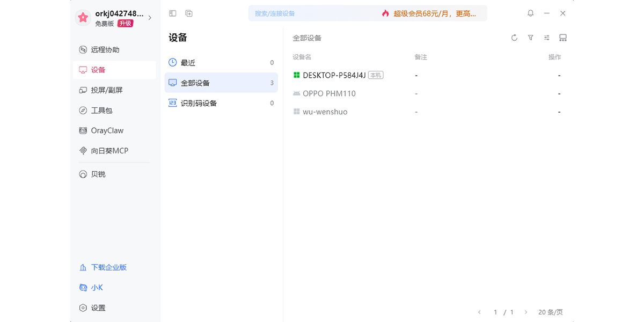Select the 识别码设备 category
Viewport: 644px width, 322px height.
tap(221, 103)
